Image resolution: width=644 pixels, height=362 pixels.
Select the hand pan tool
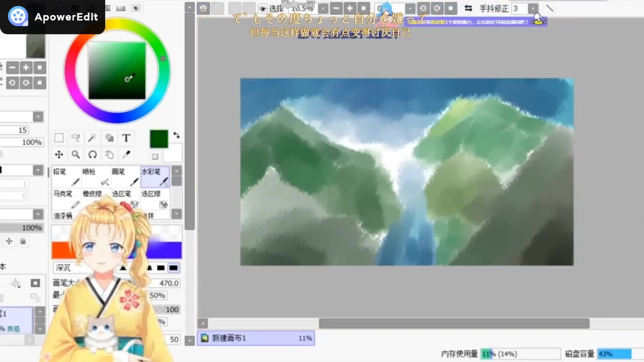click(109, 154)
